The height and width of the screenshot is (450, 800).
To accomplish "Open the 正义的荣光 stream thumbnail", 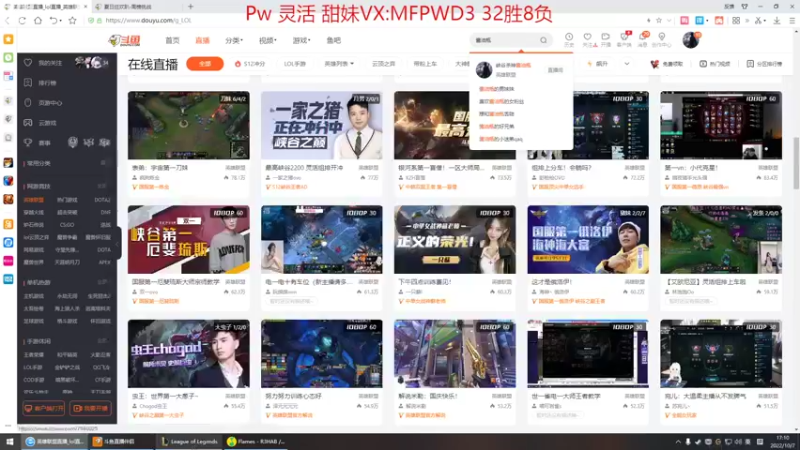I will pos(455,240).
